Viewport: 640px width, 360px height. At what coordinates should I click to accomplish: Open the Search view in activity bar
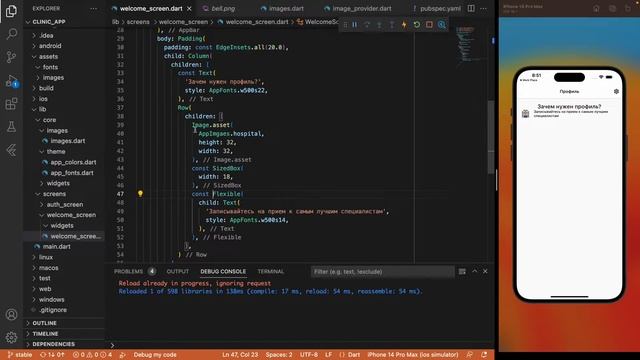point(11,33)
